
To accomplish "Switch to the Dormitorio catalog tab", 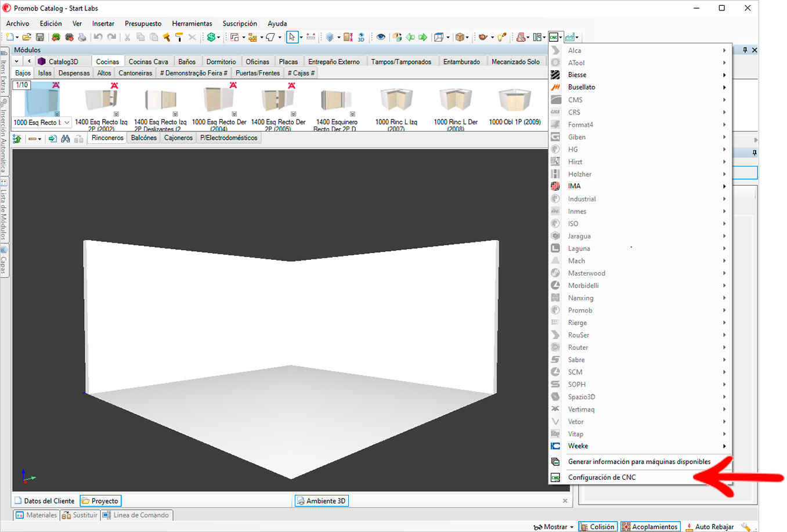I will coord(221,61).
